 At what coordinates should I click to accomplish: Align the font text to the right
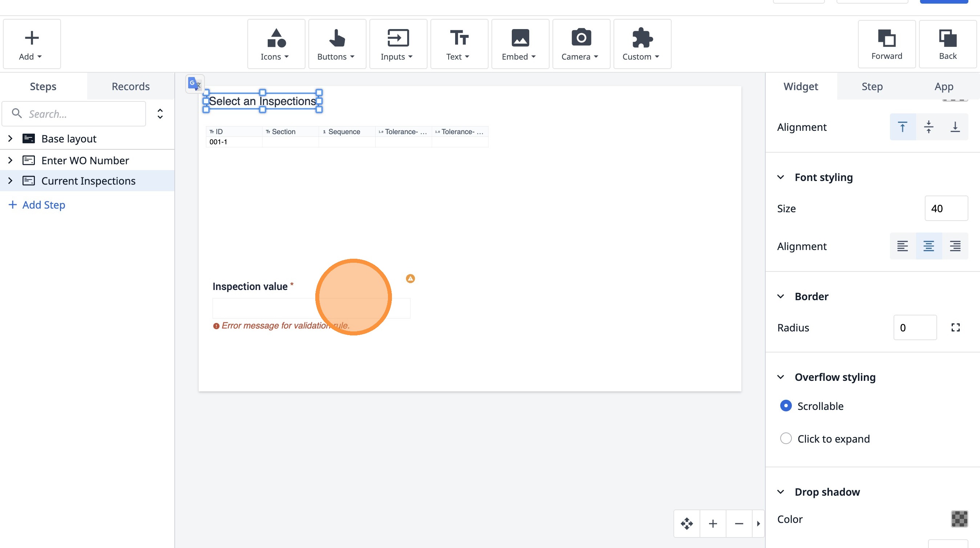click(955, 246)
